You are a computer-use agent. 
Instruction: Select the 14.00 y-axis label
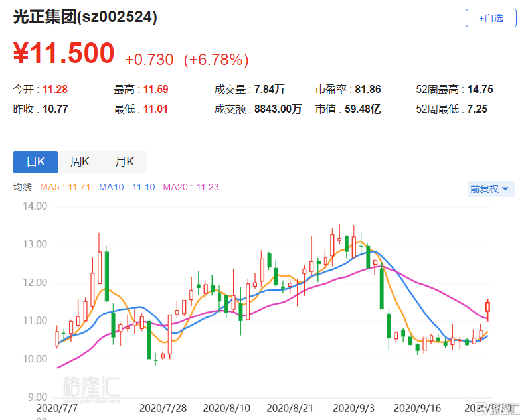(x=35, y=206)
